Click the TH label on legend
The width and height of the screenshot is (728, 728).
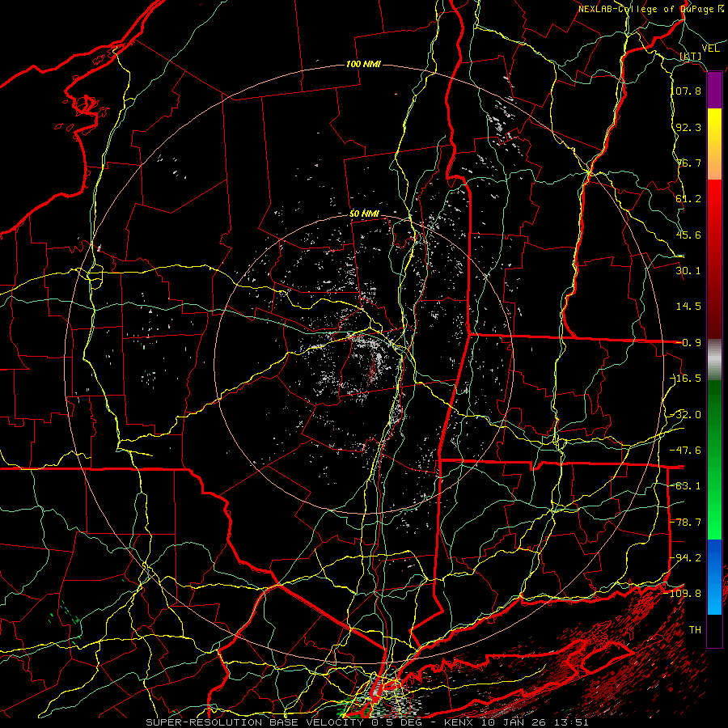coord(695,630)
